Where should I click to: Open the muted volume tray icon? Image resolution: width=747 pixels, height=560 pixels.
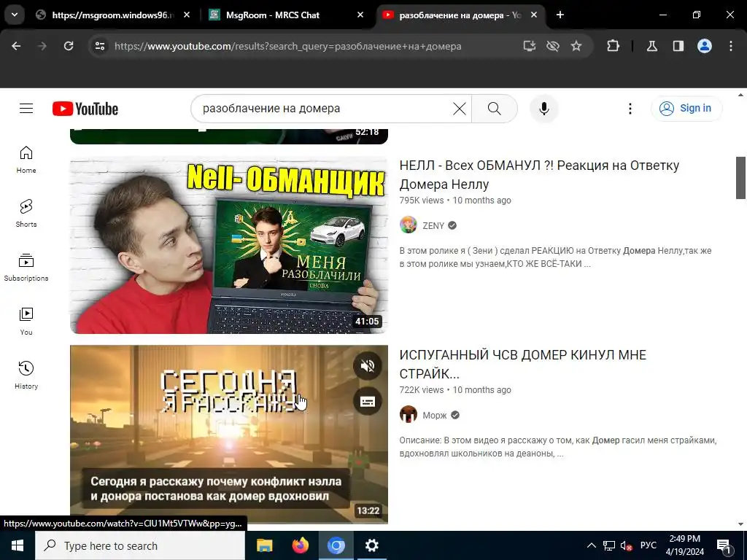tap(627, 545)
